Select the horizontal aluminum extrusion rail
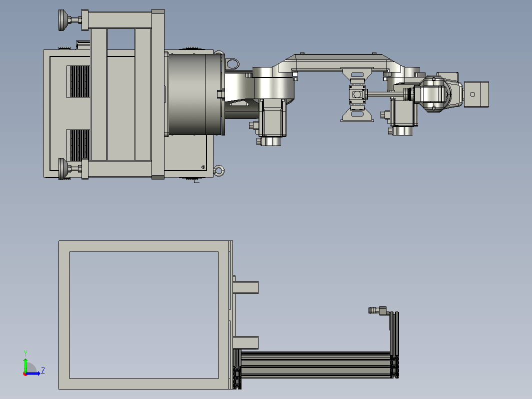 coord(315,364)
